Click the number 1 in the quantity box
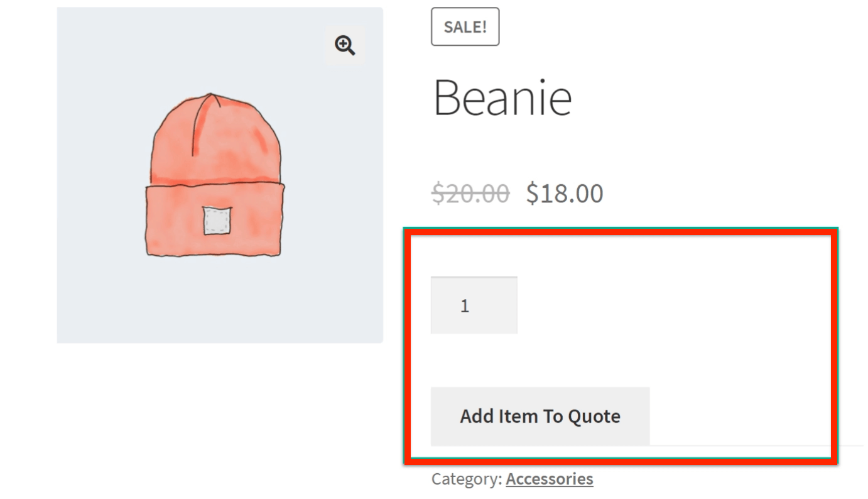The height and width of the screenshot is (499, 868). coord(465,306)
